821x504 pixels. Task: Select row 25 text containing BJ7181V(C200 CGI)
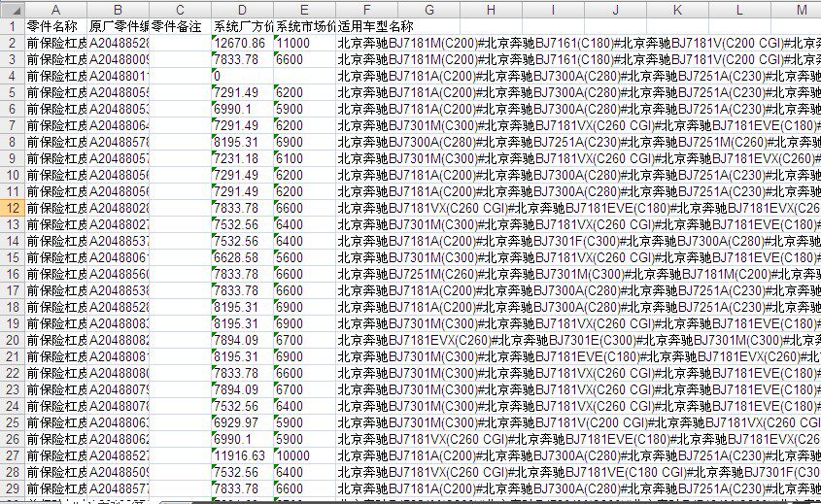click(579, 422)
